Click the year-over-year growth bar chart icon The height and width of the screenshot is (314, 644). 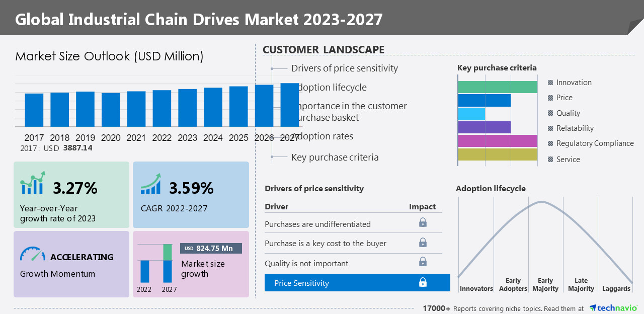pyautogui.click(x=33, y=183)
